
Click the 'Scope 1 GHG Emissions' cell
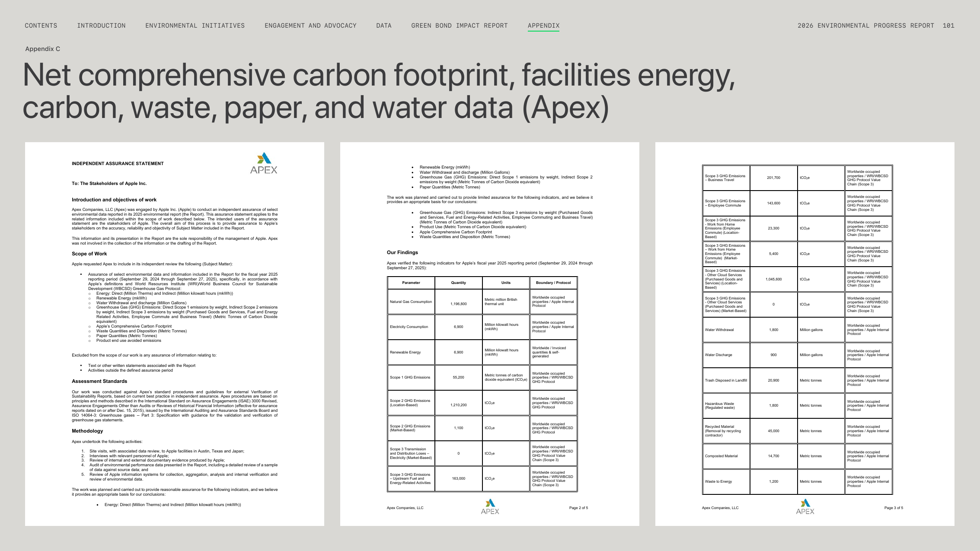point(411,377)
